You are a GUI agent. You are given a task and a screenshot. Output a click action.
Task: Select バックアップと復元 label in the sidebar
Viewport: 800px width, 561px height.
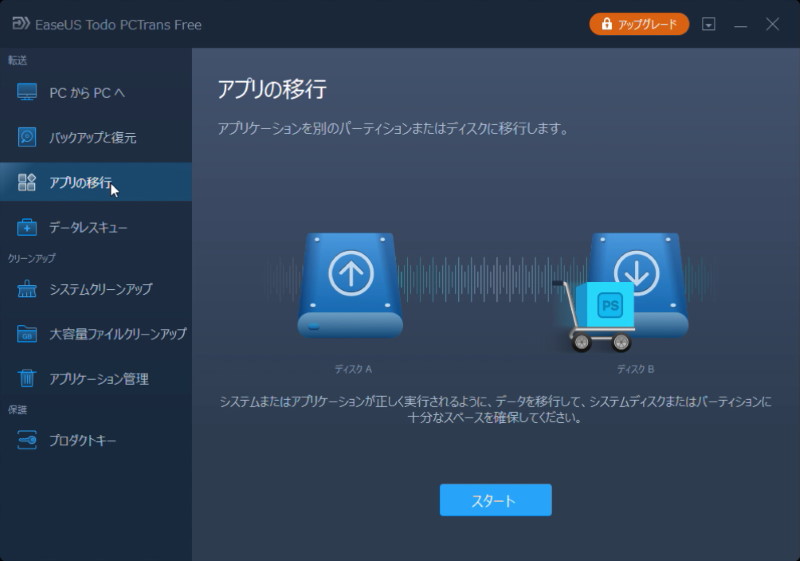coord(92,138)
